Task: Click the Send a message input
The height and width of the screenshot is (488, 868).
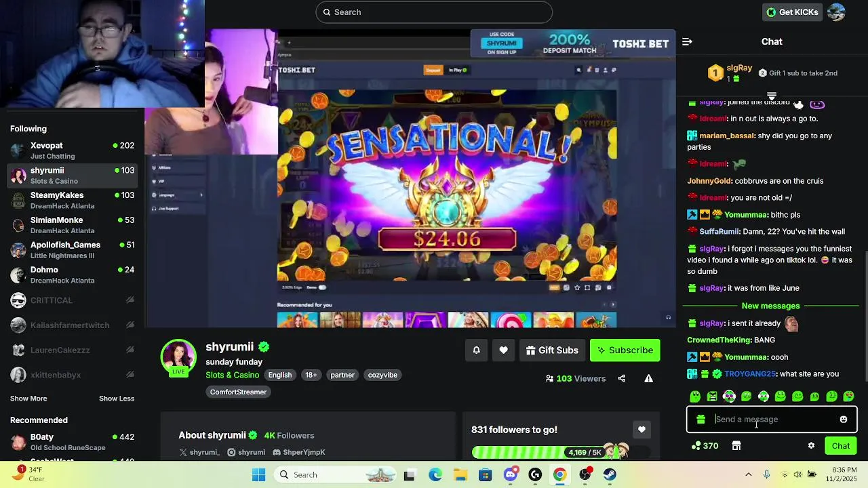Action: pos(772,420)
